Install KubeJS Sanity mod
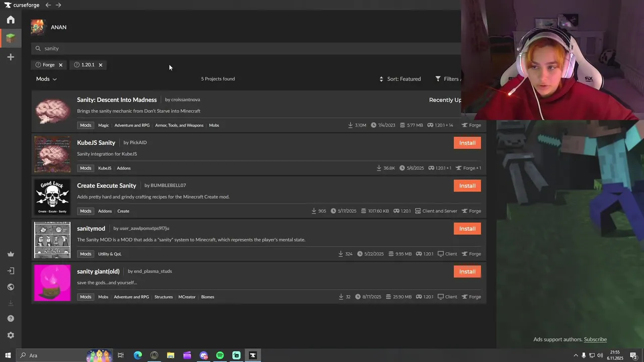The image size is (644, 362). pos(467,143)
